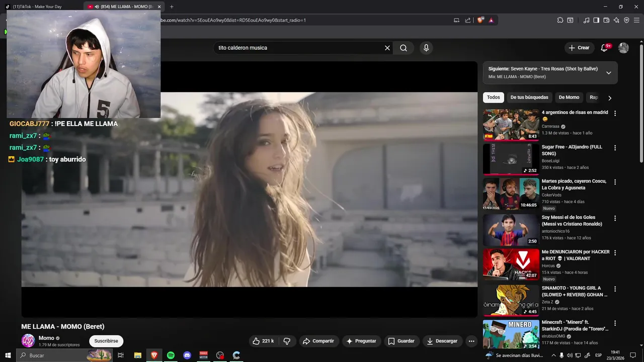This screenshot has width=644, height=362.
Task: Toggle the browser sidebar panel icon
Action: point(596,20)
